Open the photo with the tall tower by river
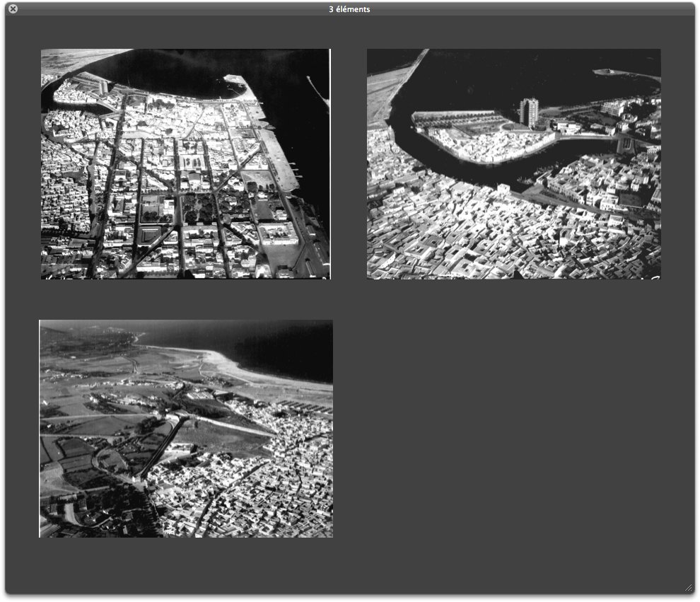 (514, 164)
